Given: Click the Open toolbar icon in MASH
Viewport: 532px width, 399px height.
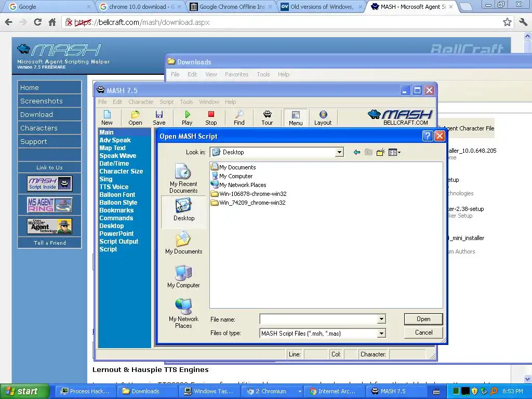Looking at the screenshot, I should [x=135, y=117].
